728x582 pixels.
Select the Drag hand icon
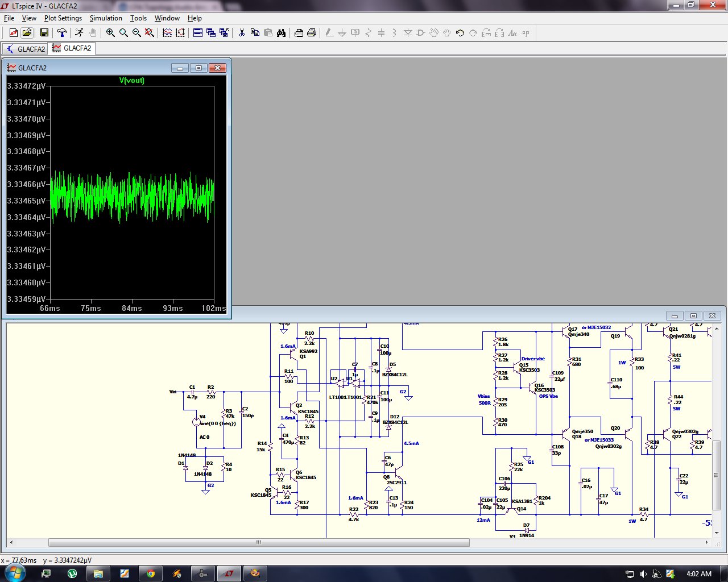pyautogui.click(x=447, y=33)
